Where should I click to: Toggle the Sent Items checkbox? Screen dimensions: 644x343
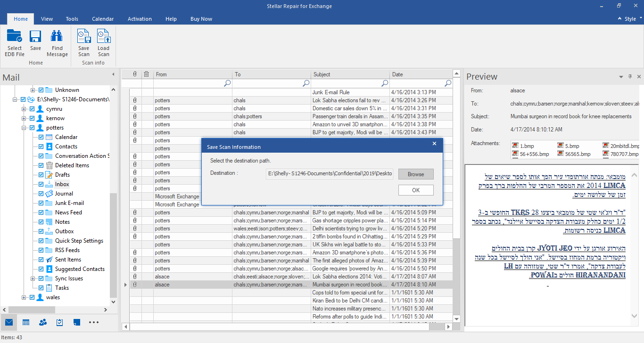point(41,260)
